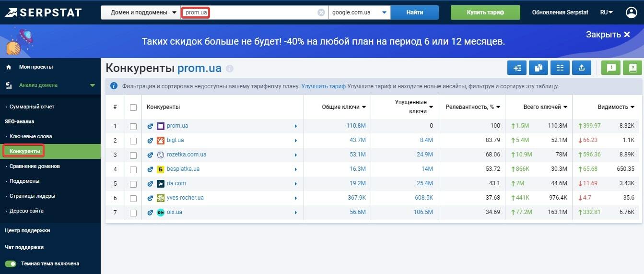Open Поддомены in the sidebar
Image resolution: width=644 pixels, height=274 pixels.
click(x=24, y=181)
